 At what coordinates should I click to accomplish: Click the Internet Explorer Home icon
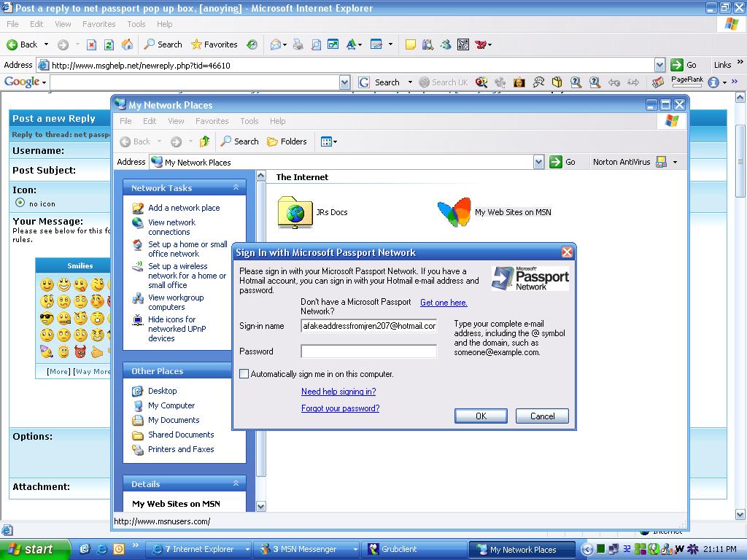pos(127,44)
